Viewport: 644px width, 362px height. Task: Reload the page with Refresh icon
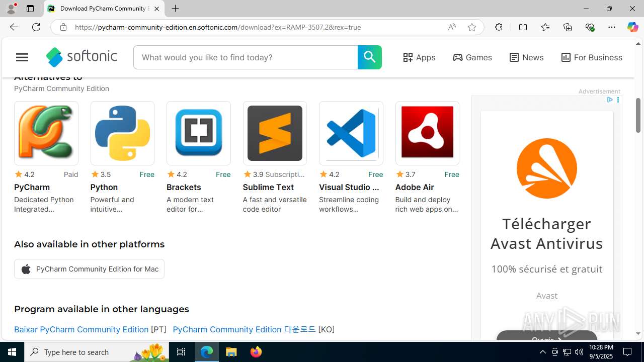[x=36, y=27]
